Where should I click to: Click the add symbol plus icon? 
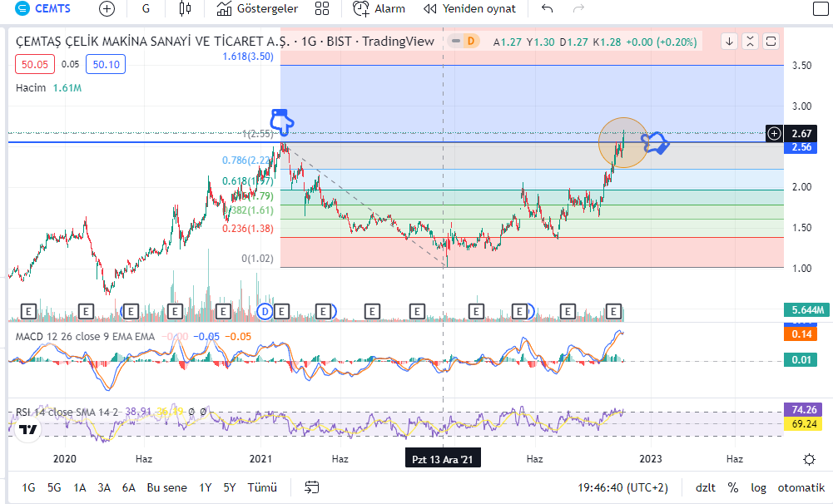coord(107,8)
